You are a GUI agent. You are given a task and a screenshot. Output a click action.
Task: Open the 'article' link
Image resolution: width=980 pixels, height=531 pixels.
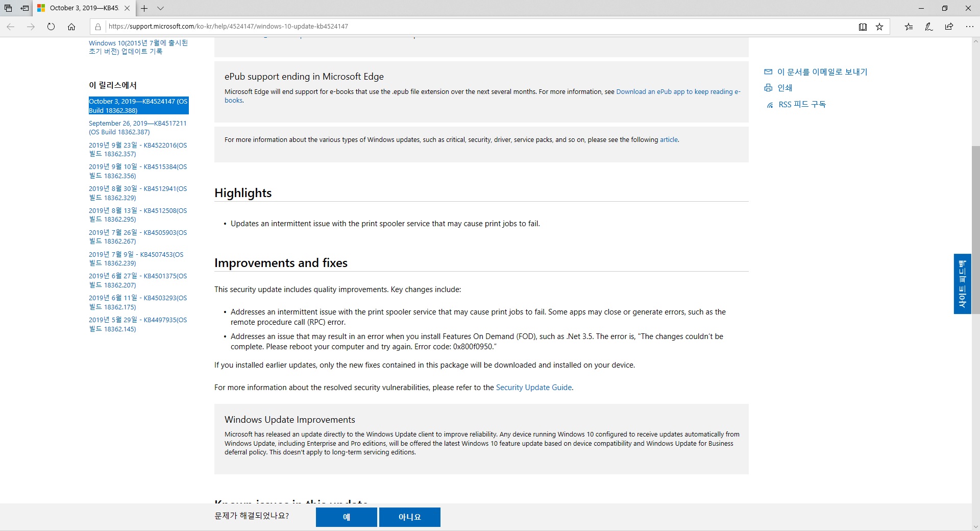[669, 140]
